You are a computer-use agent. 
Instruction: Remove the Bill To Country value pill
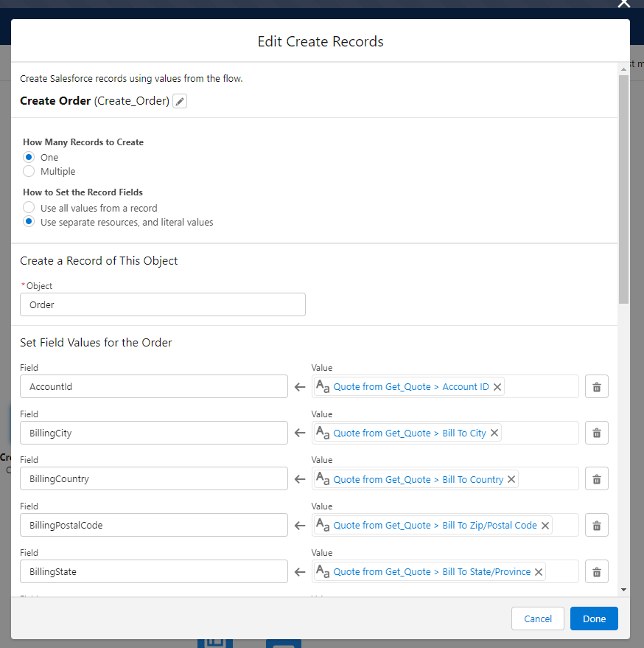511,479
